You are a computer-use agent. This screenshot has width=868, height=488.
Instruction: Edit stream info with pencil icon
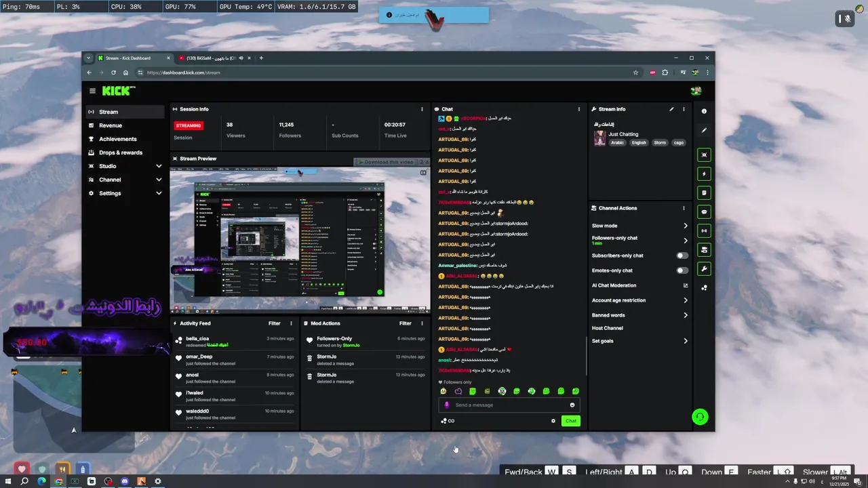[x=671, y=109]
